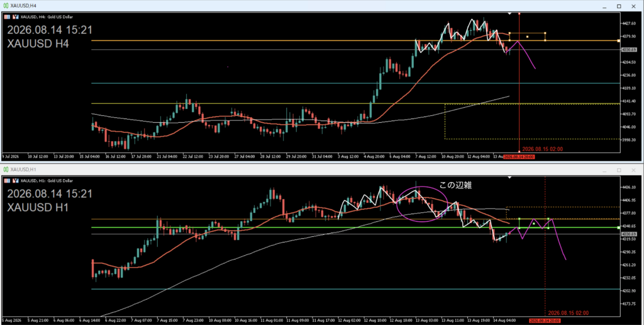
Task: Click the XAUUSD,H1 window title icon
Action: pos(5,169)
